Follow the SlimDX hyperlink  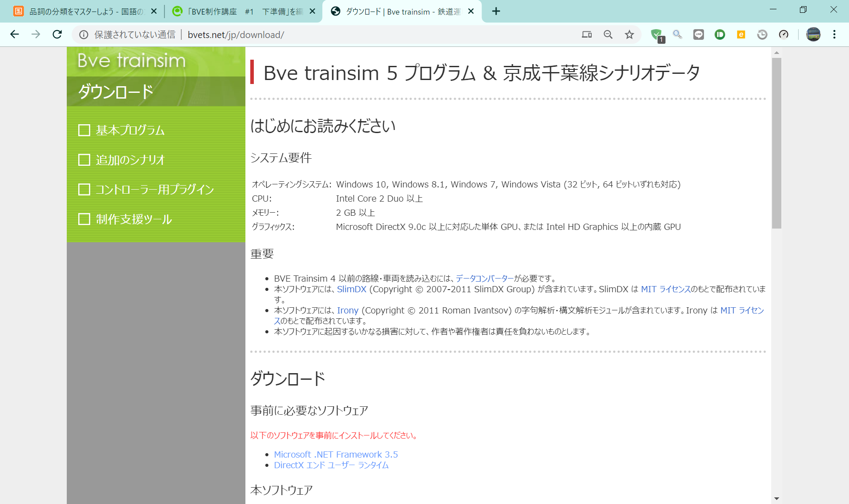tap(351, 289)
